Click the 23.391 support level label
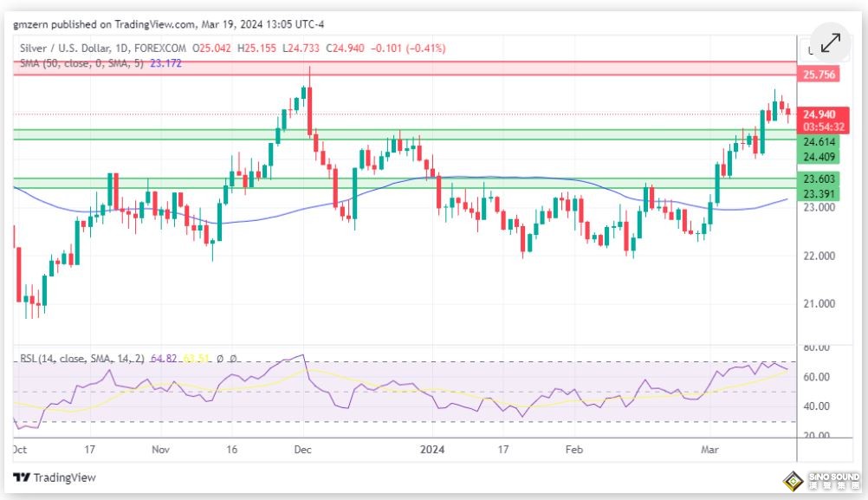 tap(819, 194)
